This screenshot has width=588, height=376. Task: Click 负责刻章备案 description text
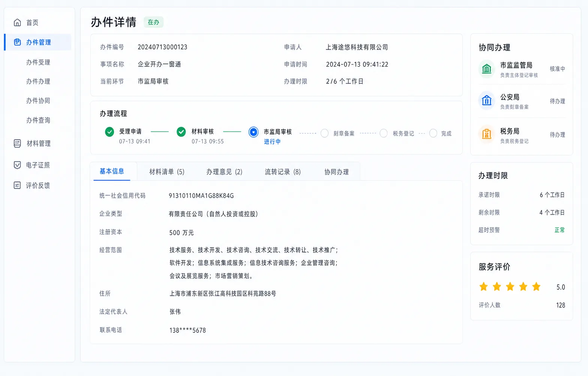[x=514, y=107]
